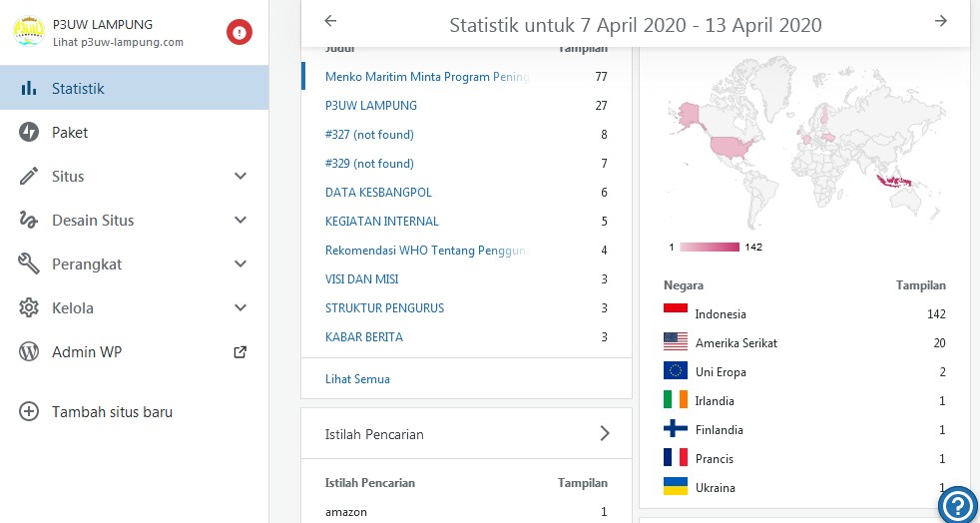The image size is (980, 523).
Task: Go to next week with right arrow
Action: click(x=941, y=21)
